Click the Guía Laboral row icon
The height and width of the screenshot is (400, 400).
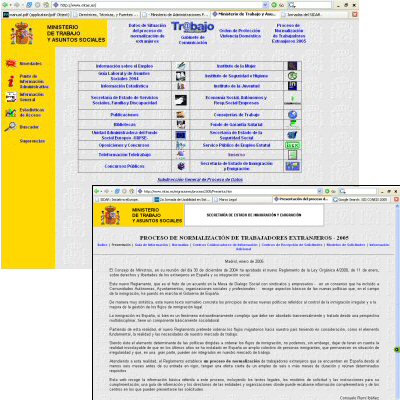tap(181, 76)
